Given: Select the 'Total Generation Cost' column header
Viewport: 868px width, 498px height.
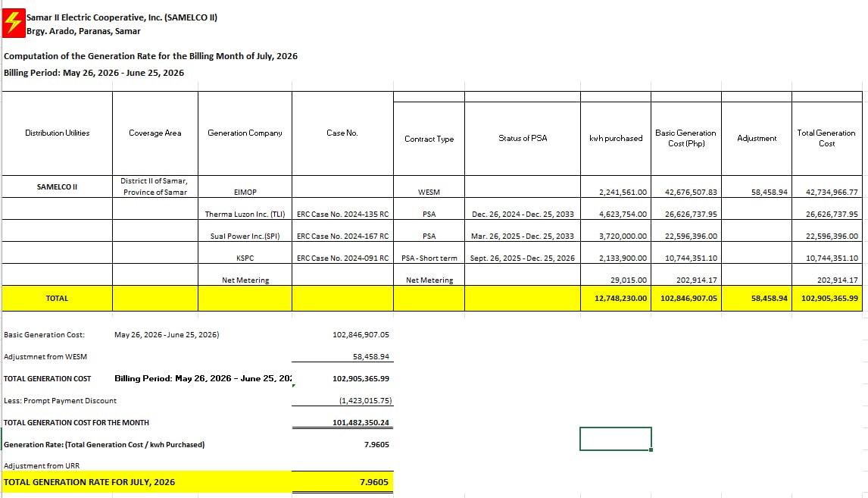Looking at the screenshot, I should (x=826, y=138).
